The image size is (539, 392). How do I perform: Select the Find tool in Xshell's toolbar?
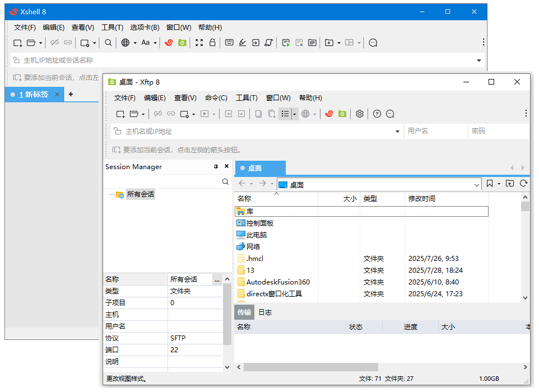point(108,43)
